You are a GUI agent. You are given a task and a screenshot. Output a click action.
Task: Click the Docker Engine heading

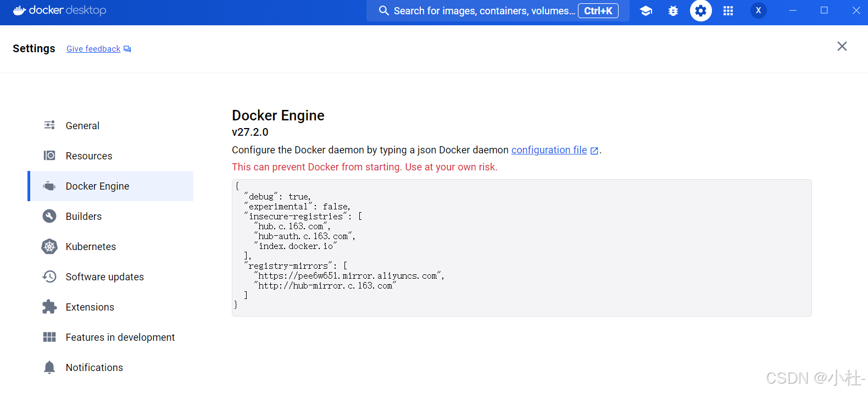[x=278, y=115]
